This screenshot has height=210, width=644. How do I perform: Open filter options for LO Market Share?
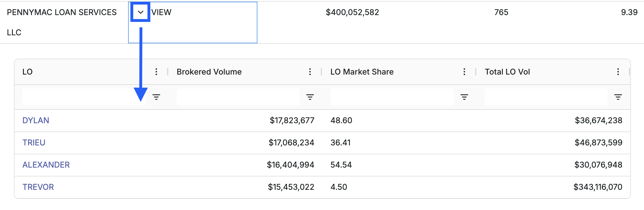tap(464, 97)
